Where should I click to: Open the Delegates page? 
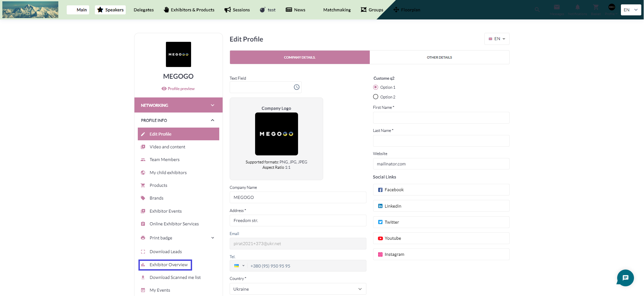pos(143,10)
